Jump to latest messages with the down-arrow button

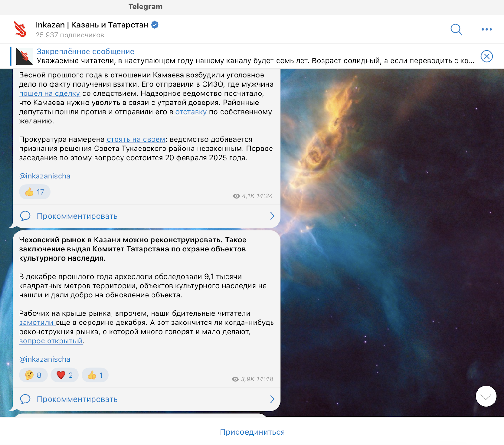point(486,396)
